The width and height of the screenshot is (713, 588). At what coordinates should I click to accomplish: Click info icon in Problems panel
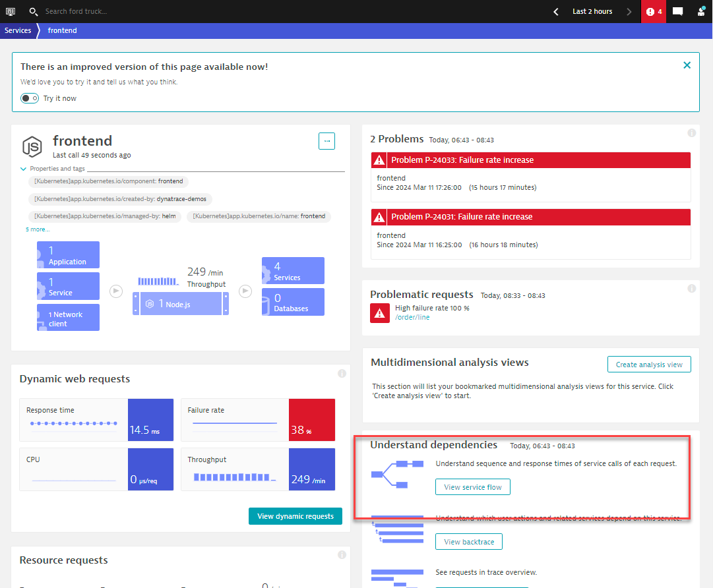691,132
